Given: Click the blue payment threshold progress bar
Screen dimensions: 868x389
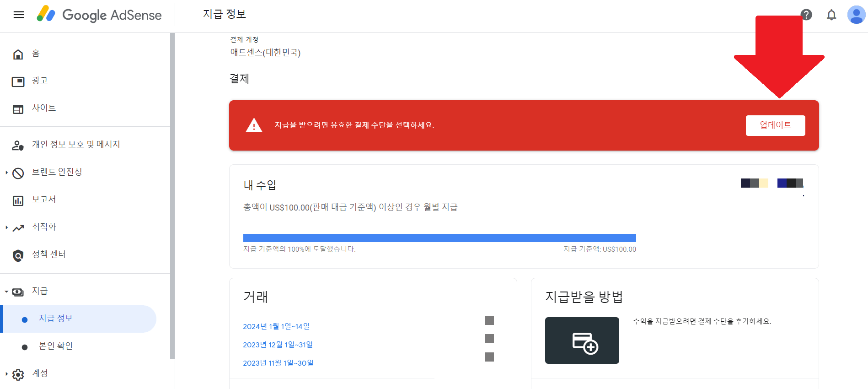Looking at the screenshot, I should 439,238.
